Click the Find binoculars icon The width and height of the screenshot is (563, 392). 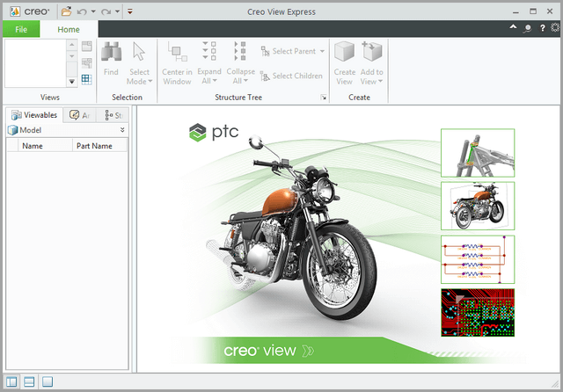pyautogui.click(x=111, y=54)
